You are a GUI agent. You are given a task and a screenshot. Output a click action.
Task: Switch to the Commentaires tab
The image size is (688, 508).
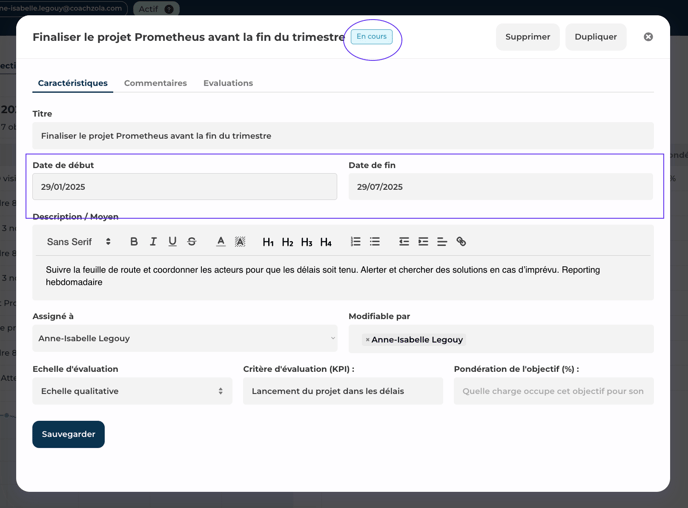[x=155, y=83]
